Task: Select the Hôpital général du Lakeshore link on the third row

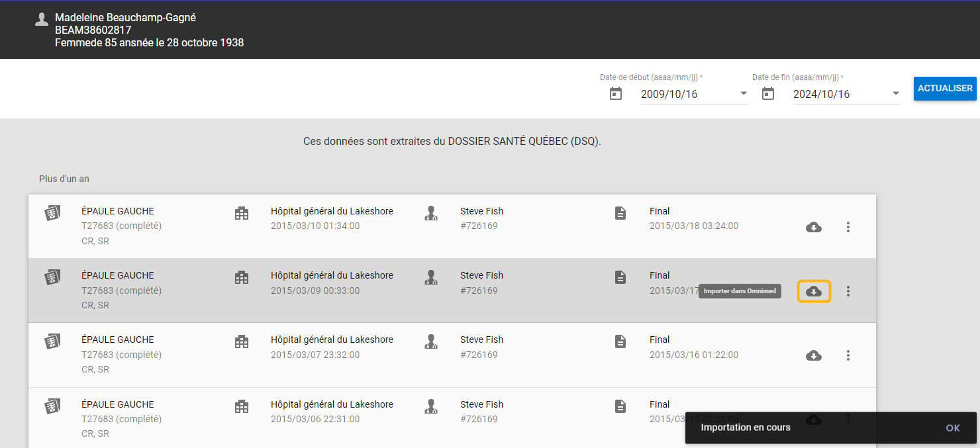Action: point(332,339)
